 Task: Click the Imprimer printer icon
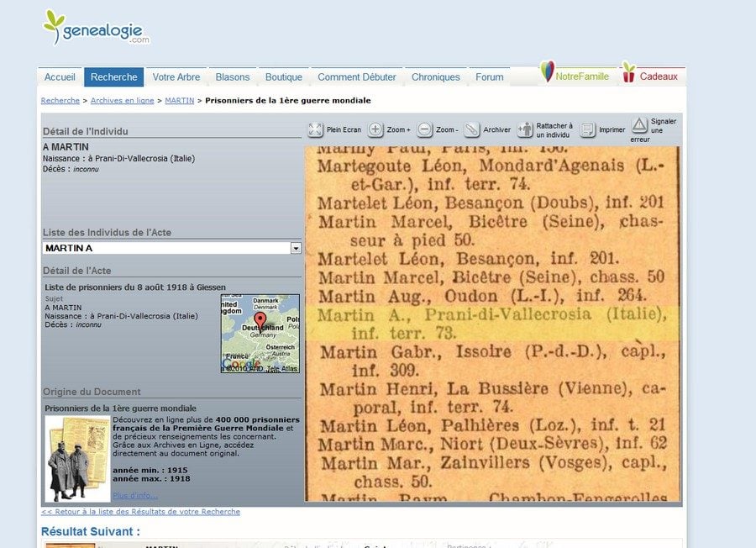pyautogui.click(x=588, y=129)
